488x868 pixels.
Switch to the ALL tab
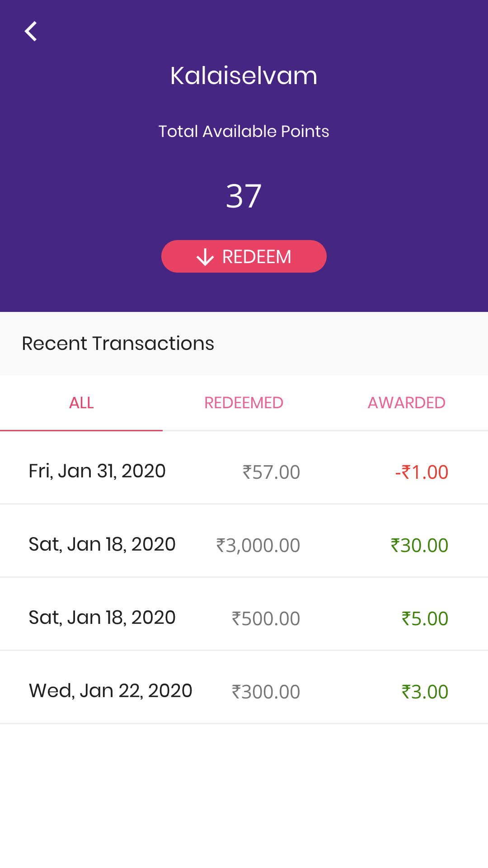tap(81, 403)
